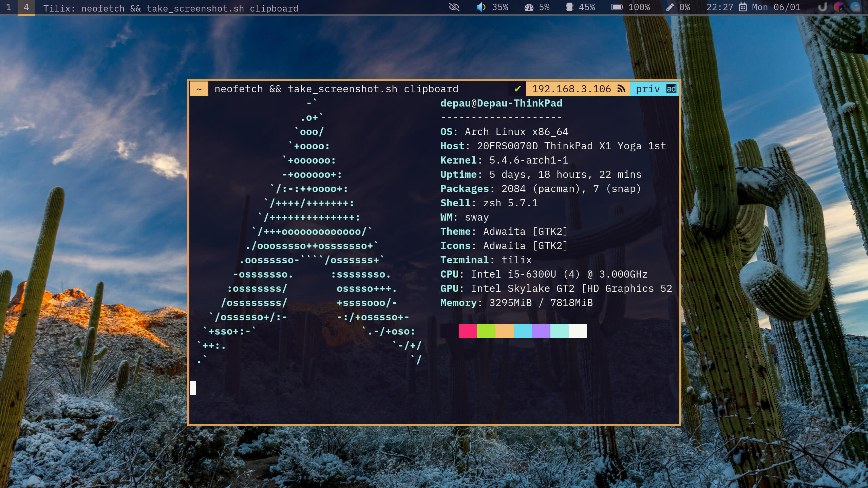Click the green checkmark status icon
Screen dimensions: 868x488
coord(517,89)
